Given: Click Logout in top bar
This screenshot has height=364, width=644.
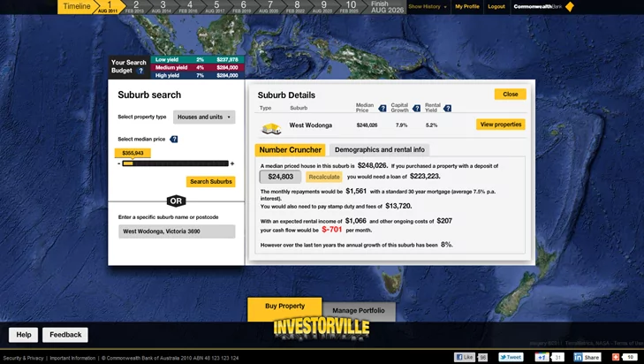Looking at the screenshot, I should 496,6.
